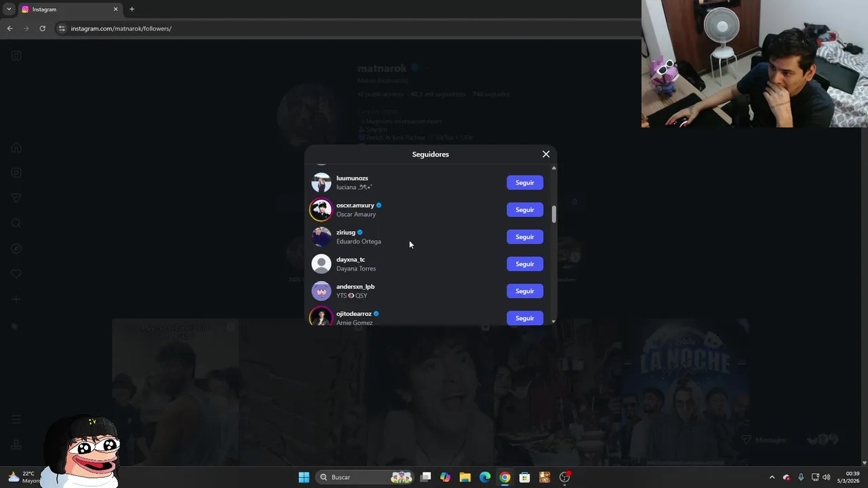Follow luumunozs with the Seguir button
This screenshot has width=868, height=488.
point(525,182)
